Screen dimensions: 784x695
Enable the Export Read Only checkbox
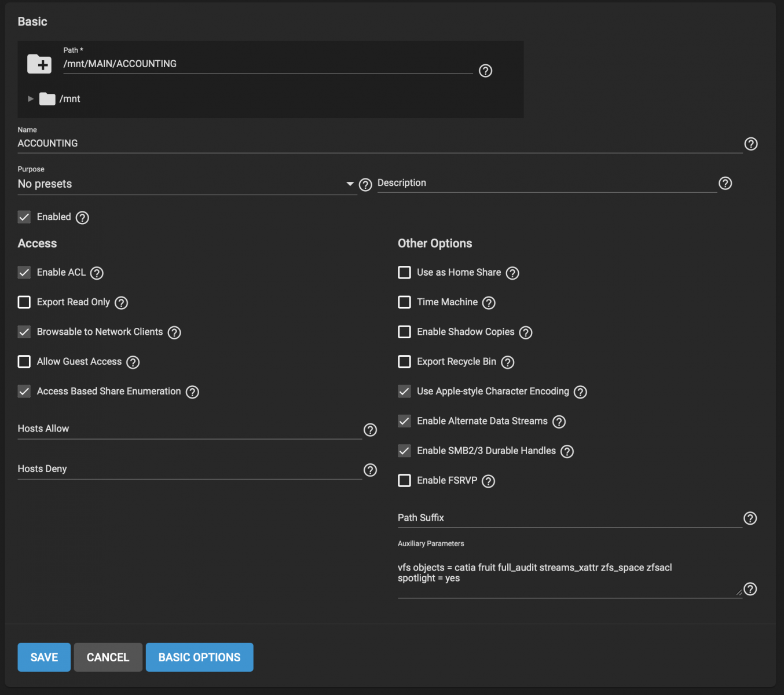24,302
